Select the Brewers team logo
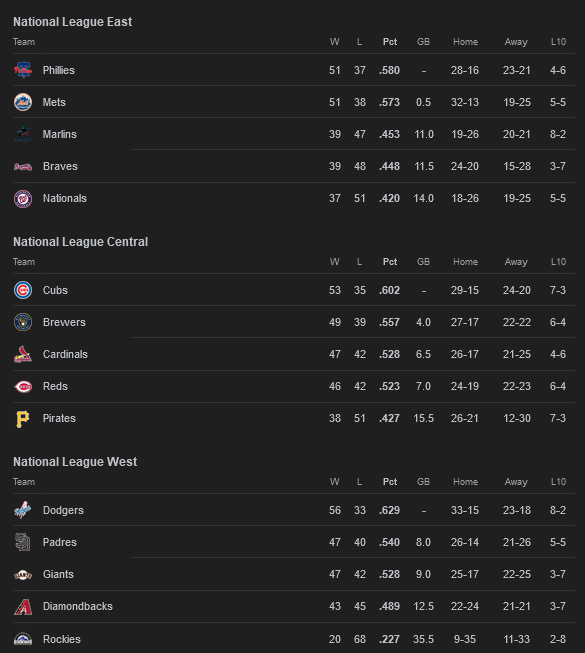Screen dimensions: 585x653 pos(23,322)
